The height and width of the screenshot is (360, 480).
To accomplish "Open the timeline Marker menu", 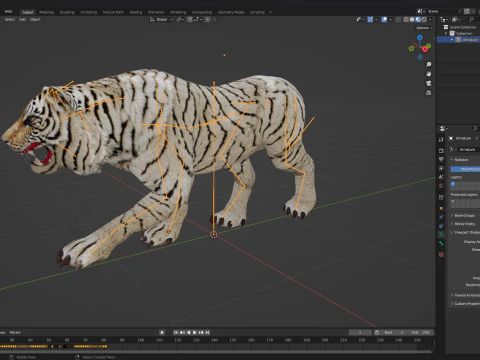I will 15,332.
